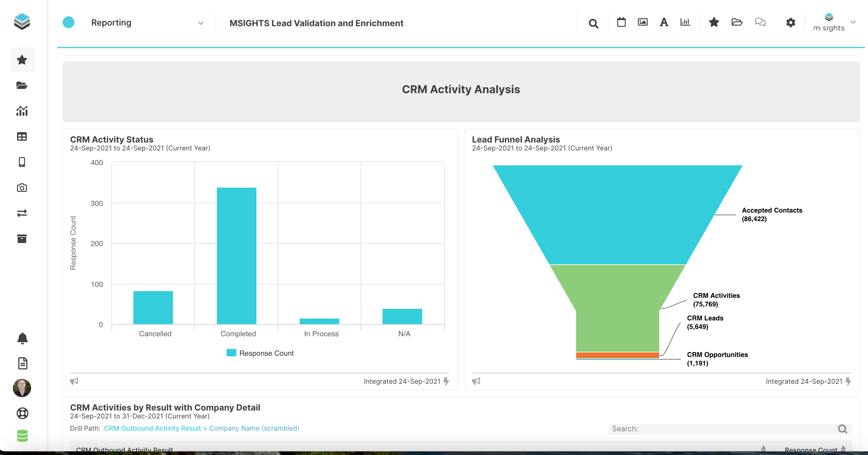Open the image insert icon in top toolbar
Viewport: 868px width, 455px height.
pyautogui.click(x=643, y=22)
